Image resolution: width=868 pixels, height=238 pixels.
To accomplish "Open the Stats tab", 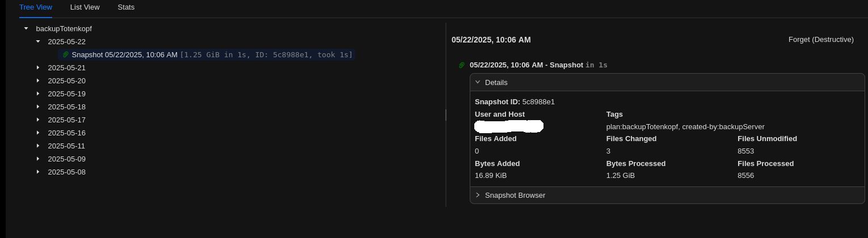I will pyautogui.click(x=126, y=7).
